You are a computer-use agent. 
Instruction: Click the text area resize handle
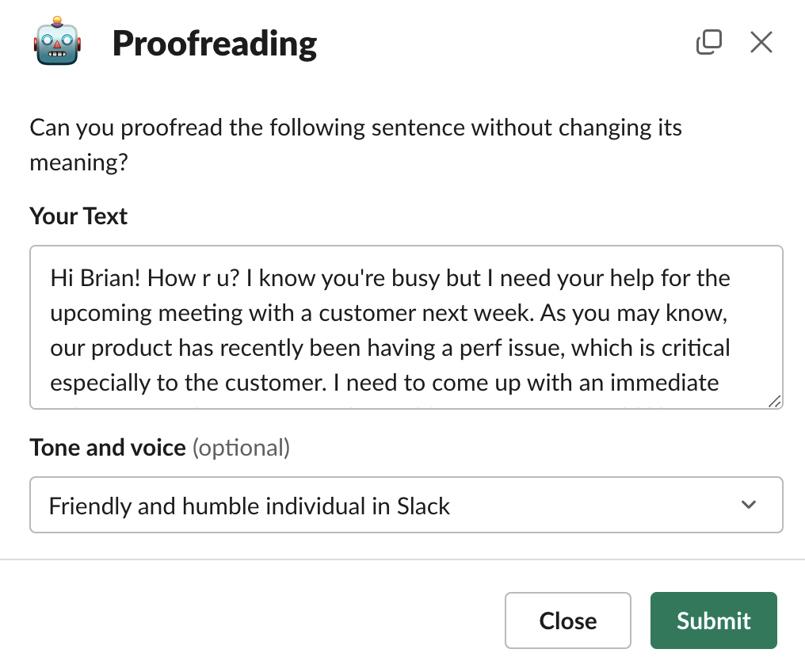[775, 401]
